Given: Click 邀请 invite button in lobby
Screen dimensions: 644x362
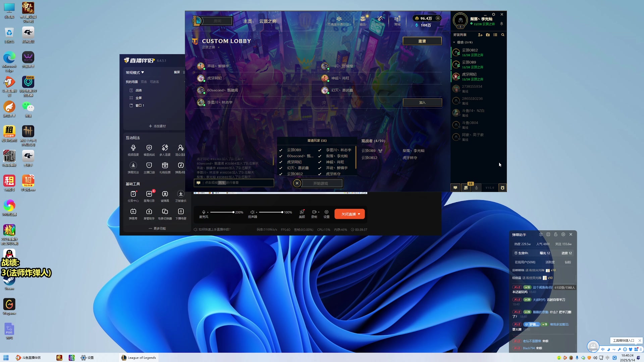Looking at the screenshot, I should (x=422, y=41).
